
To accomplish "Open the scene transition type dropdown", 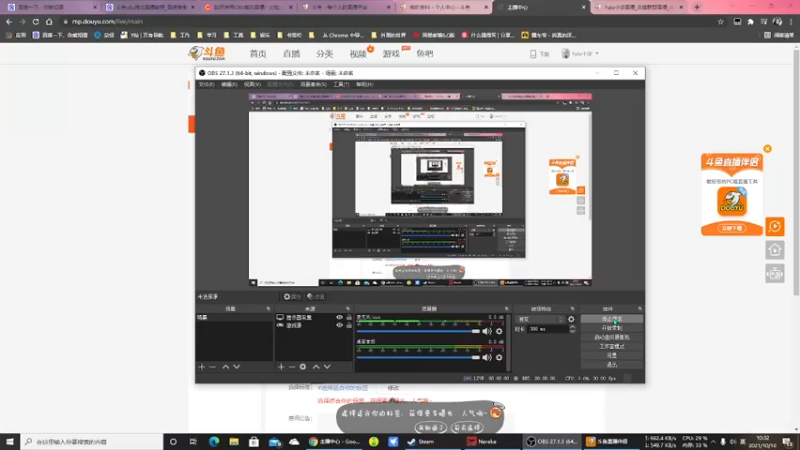I will click(x=541, y=319).
